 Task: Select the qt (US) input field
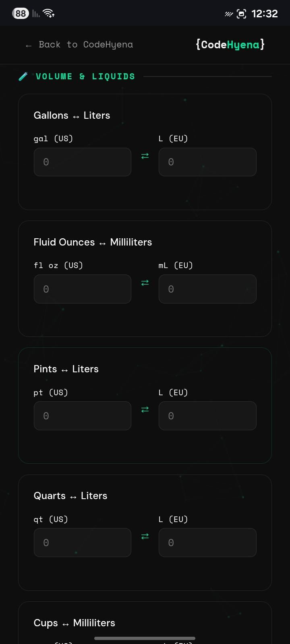tap(83, 543)
